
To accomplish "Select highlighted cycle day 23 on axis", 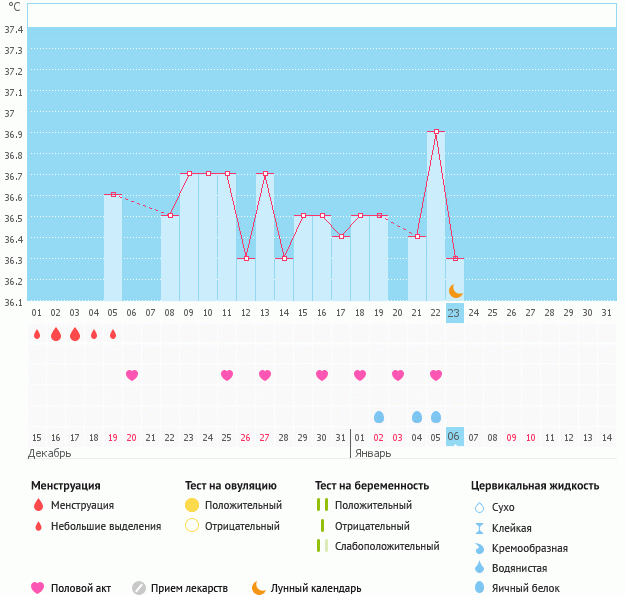I will [x=454, y=313].
